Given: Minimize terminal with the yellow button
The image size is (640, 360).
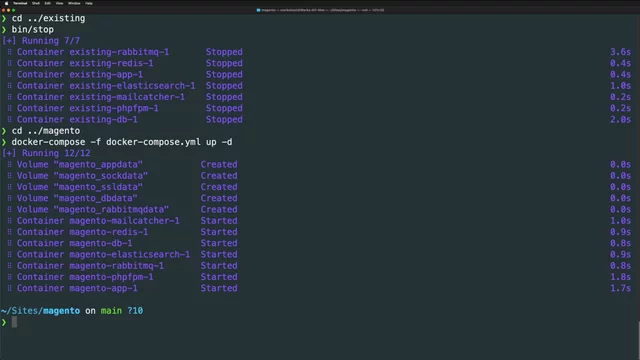Looking at the screenshot, I should pos(8,10).
